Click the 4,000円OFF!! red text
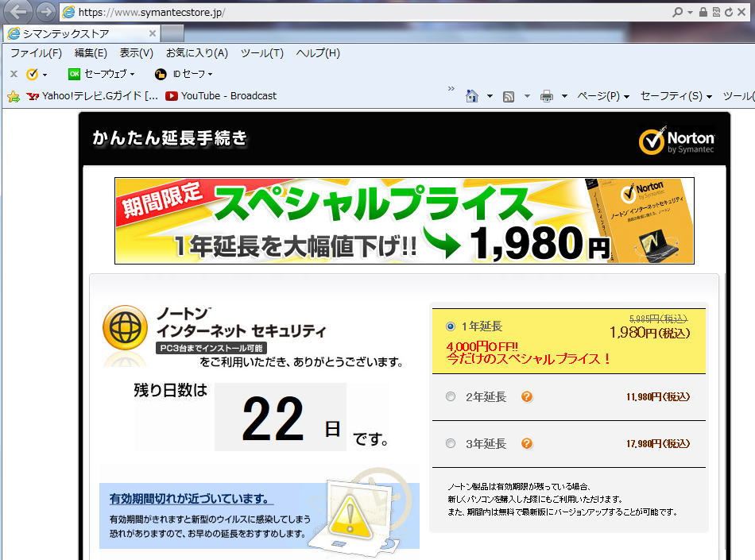Screen dimensions: 755x560 pos(482,346)
